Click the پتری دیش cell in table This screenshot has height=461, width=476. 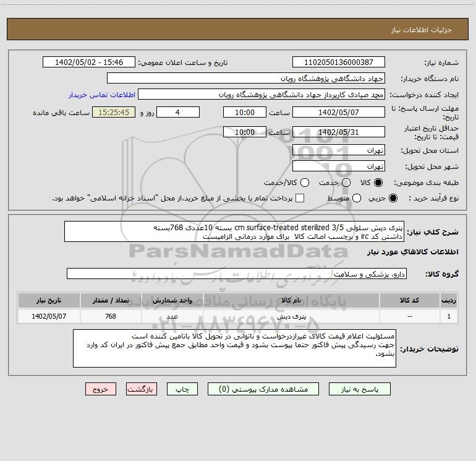tap(291, 316)
